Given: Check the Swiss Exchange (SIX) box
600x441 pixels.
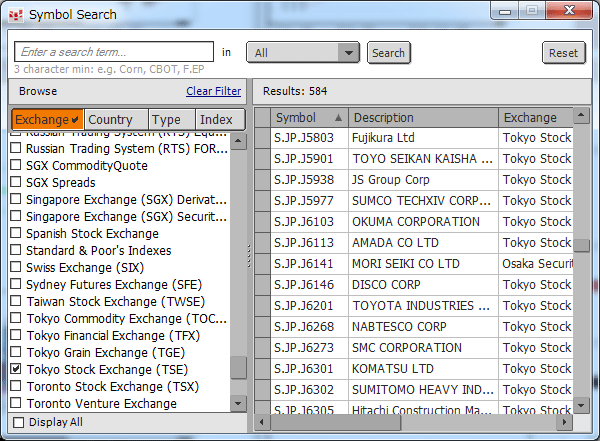Looking at the screenshot, I should coord(16,267).
